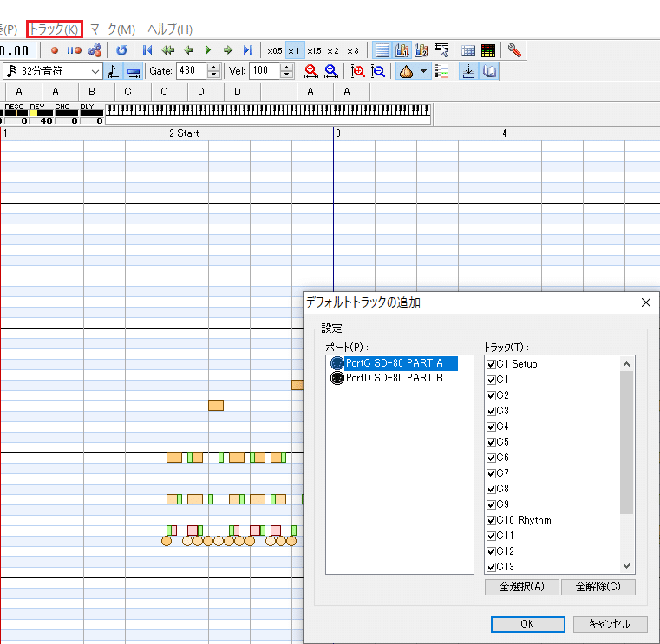The height and width of the screenshot is (644, 660).
Task: Start playback with the green play button
Action: [x=208, y=51]
